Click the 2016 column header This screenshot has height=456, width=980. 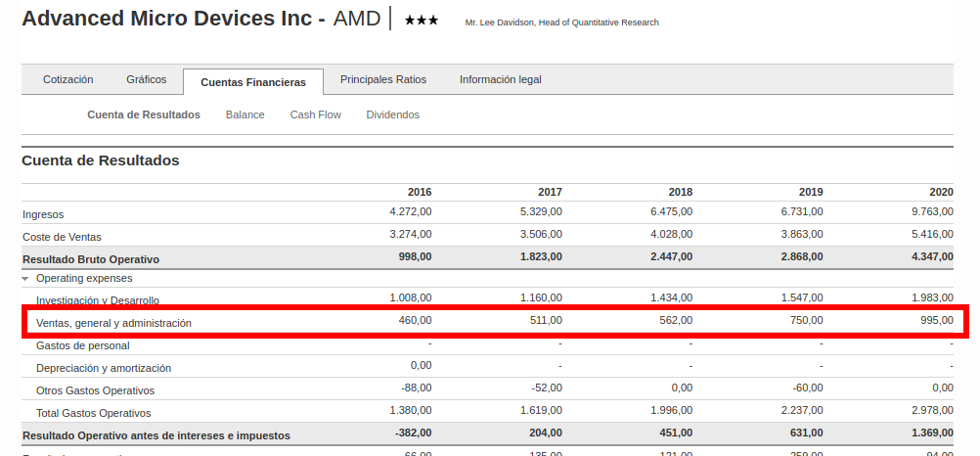click(x=419, y=192)
